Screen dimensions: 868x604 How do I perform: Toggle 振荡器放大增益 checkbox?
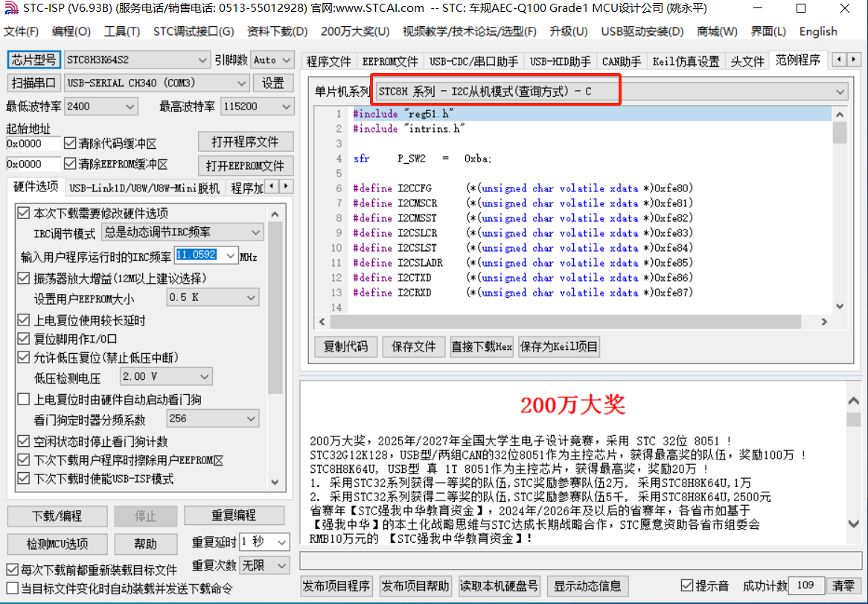pyautogui.click(x=23, y=279)
